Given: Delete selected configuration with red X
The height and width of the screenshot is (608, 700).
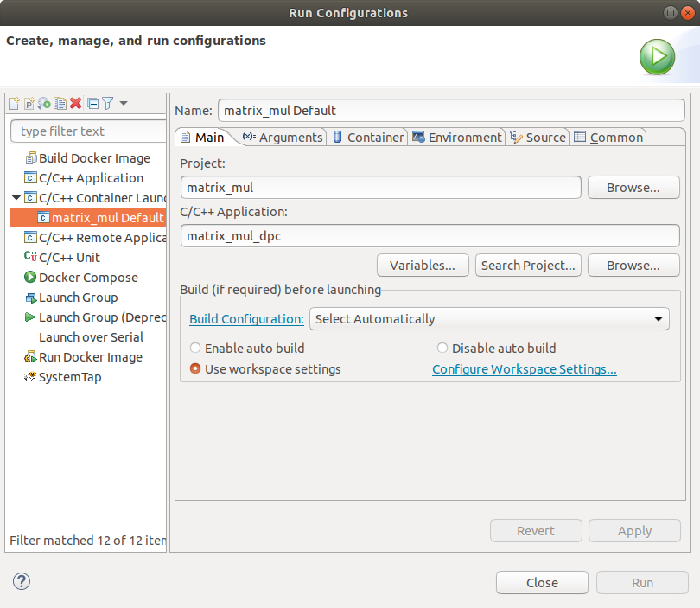Looking at the screenshot, I should (x=76, y=104).
